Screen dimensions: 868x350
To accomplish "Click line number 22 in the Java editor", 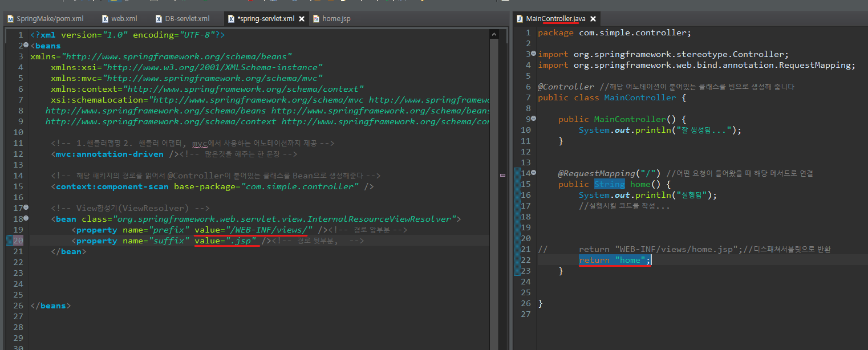I will tap(525, 260).
